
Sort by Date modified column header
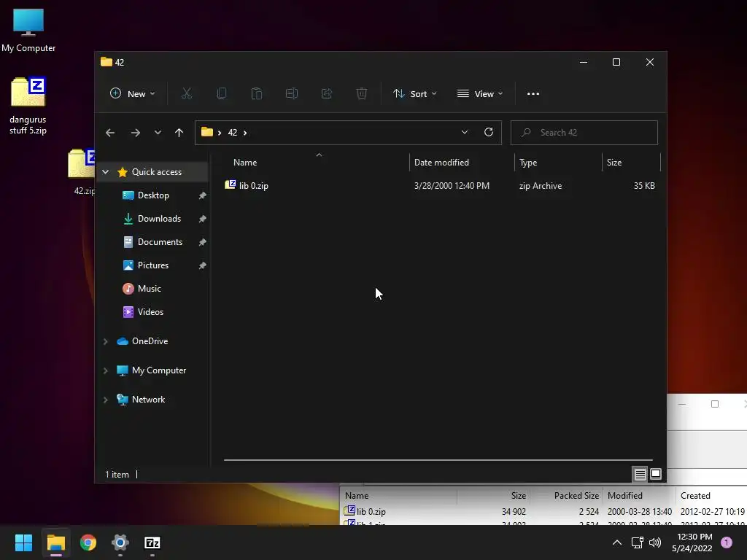click(462, 163)
